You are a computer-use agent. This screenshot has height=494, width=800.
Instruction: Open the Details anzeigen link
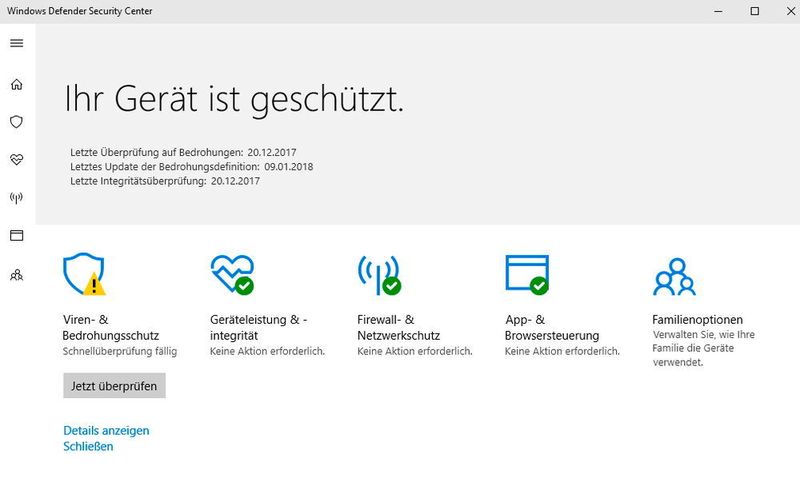tap(106, 431)
